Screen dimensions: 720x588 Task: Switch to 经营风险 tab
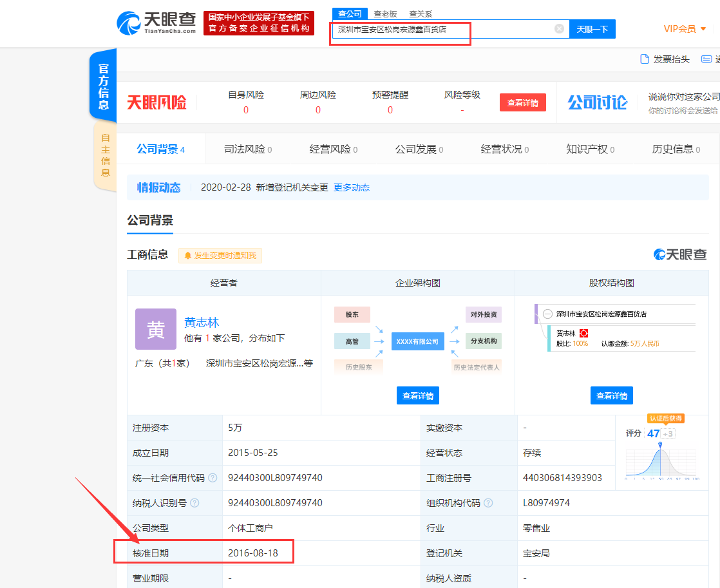[334, 149]
